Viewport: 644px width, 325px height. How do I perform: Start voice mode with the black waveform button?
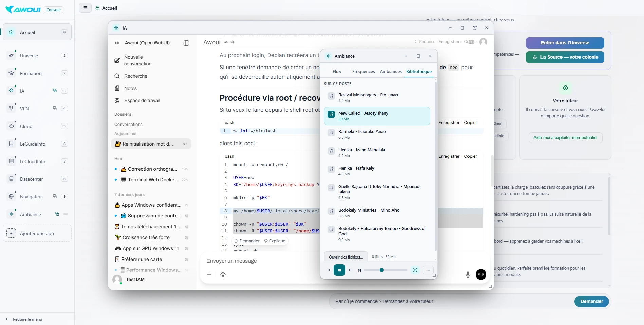(x=481, y=274)
